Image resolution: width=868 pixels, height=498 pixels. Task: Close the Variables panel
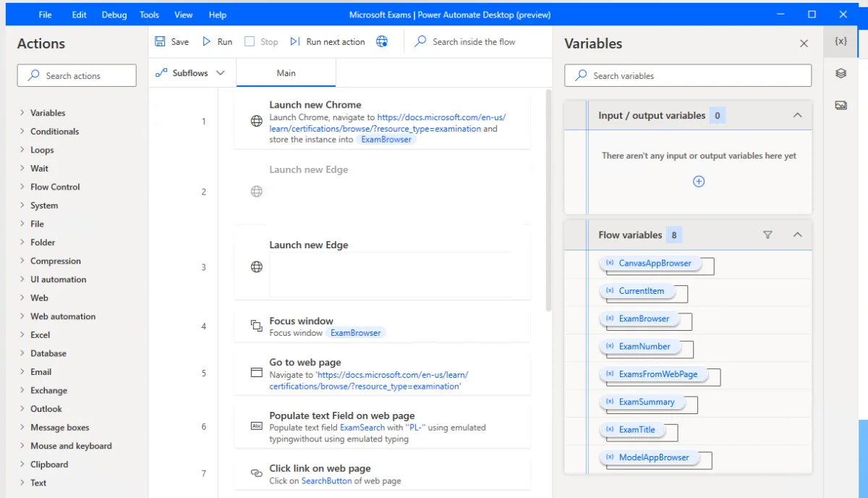(x=804, y=43)
